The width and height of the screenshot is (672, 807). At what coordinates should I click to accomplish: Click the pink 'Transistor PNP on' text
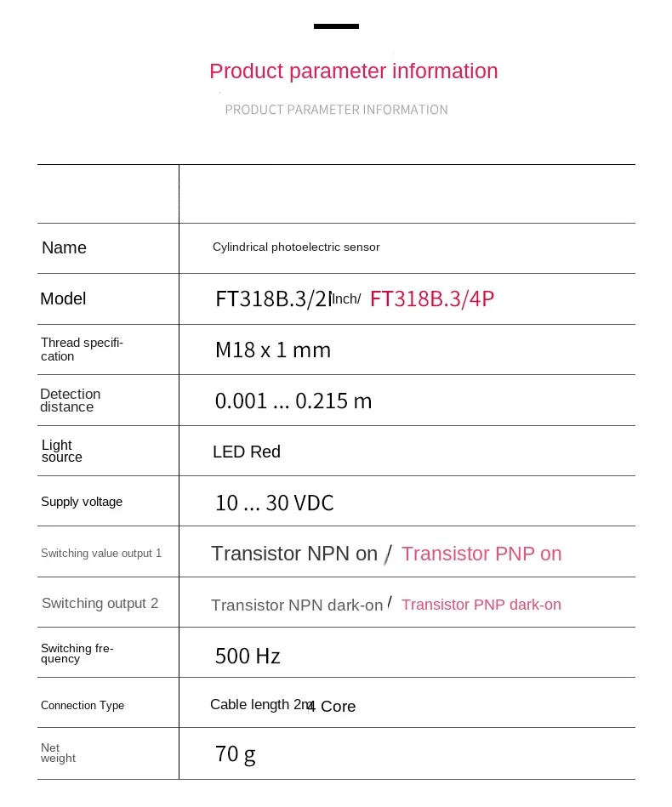pos(481,554)
